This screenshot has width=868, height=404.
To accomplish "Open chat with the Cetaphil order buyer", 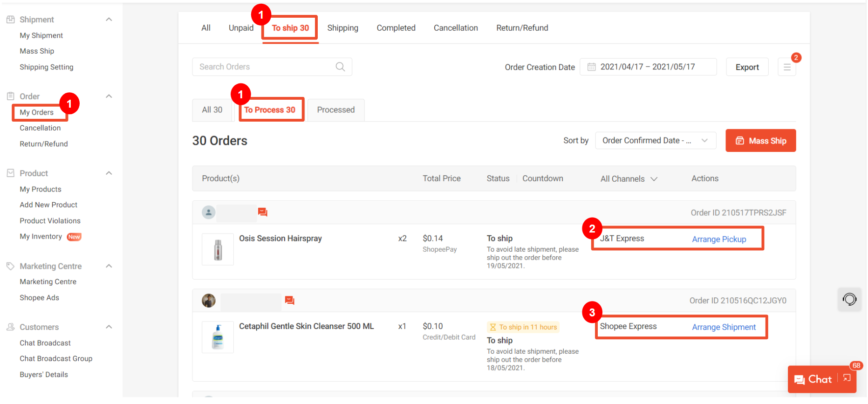I will [289, 301].
